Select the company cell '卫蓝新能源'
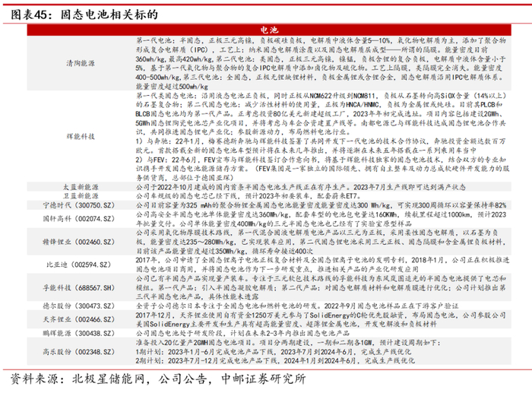The image size is (532, 393). point(81,196)
